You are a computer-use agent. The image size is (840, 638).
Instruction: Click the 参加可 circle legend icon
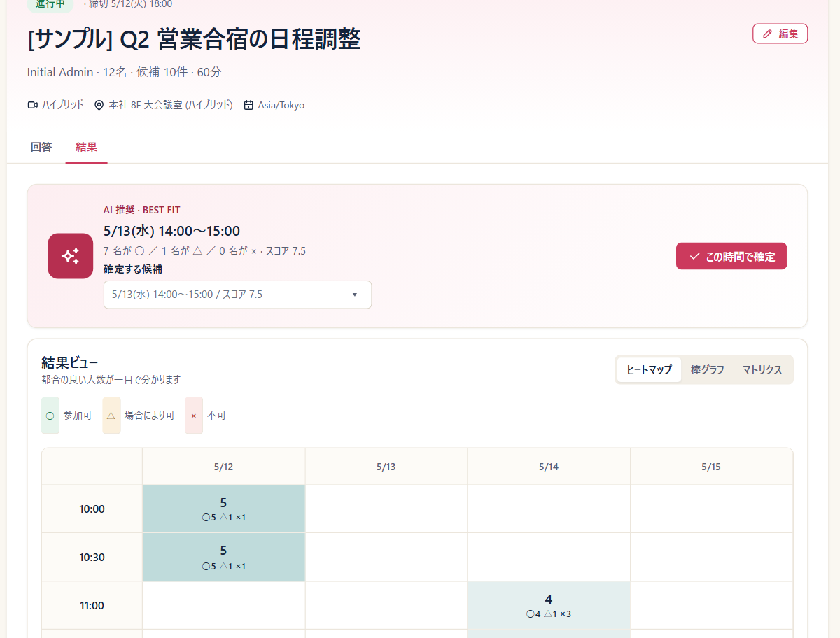pos(50,416)
